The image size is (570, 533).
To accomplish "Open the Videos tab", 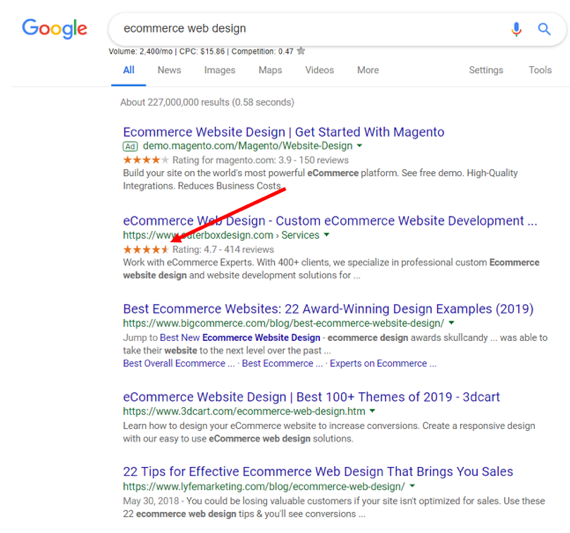I will coord(319,70).
